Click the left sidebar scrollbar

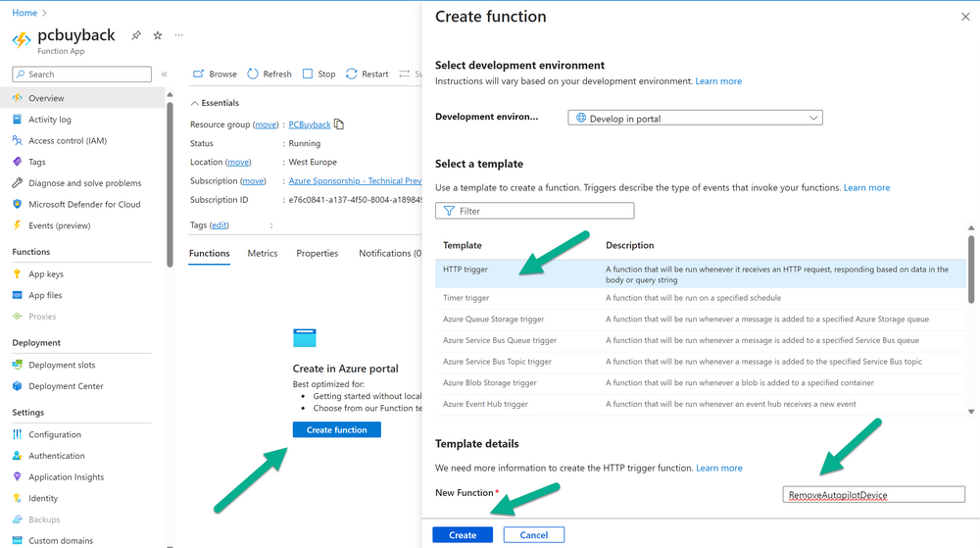tap(170, 184)
